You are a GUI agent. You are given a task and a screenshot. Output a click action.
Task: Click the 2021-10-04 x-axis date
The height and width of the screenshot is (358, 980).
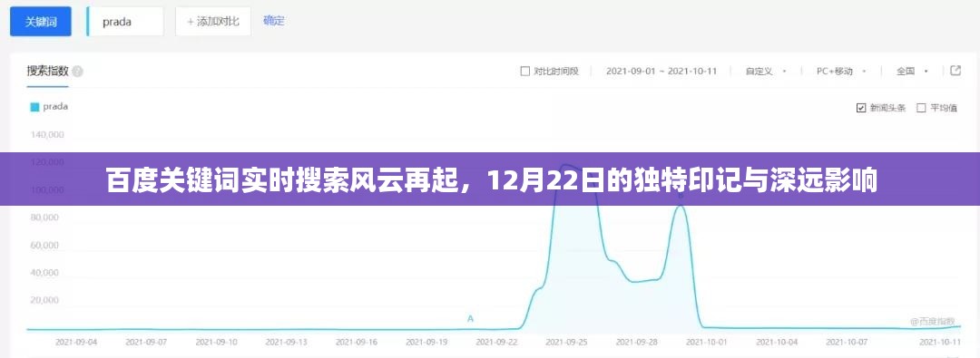click(777, 343)
